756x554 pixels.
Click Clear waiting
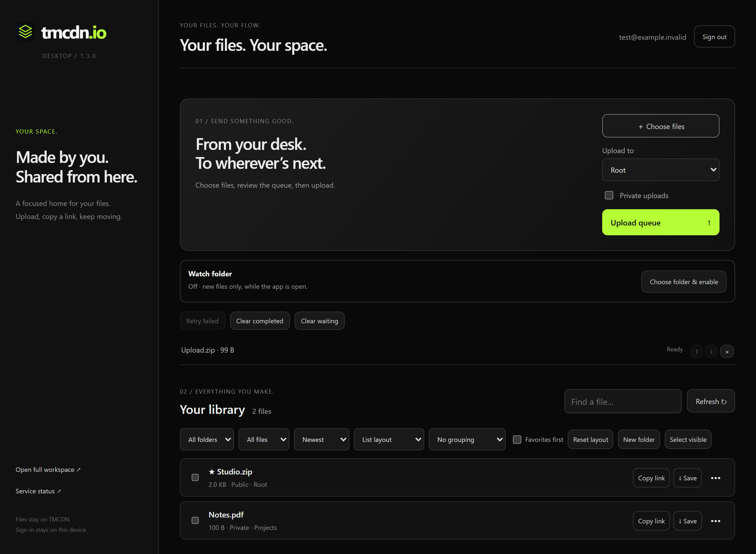coord(319,321)
